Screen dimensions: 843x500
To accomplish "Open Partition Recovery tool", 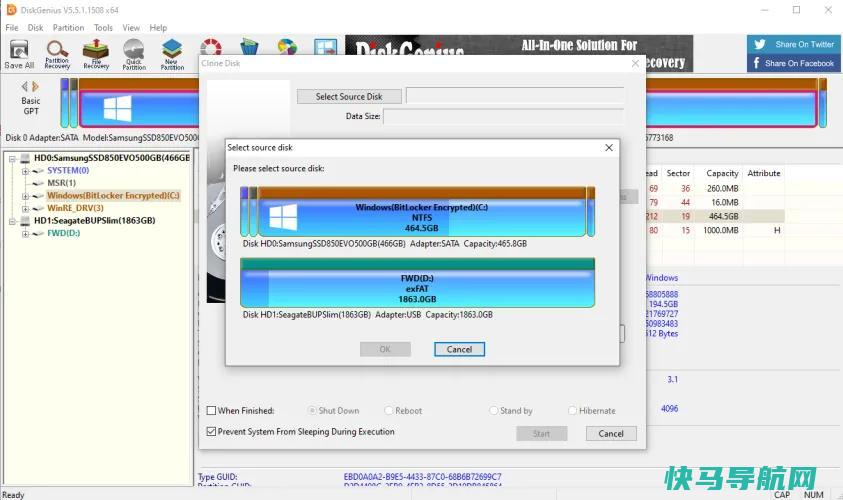I will click(57, 54).
